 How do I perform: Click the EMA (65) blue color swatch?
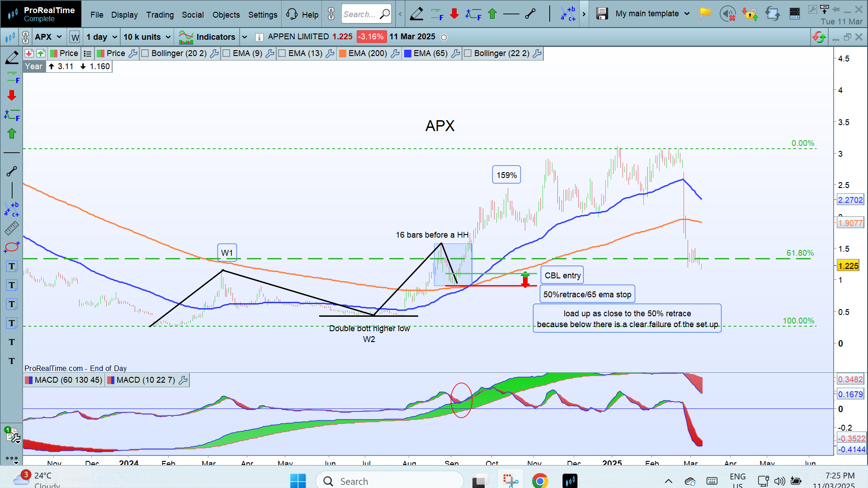tap(408, 54)
